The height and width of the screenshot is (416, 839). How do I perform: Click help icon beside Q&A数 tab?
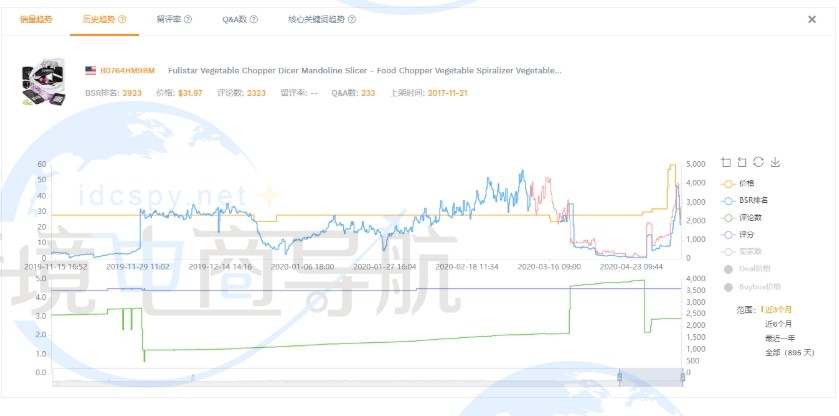(252, 19)
